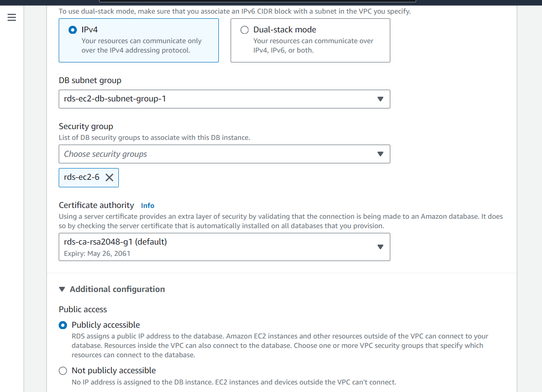
Task: Open the rds-ca-rsa2048-g1 certificate selector
Action: click(224, 246)
